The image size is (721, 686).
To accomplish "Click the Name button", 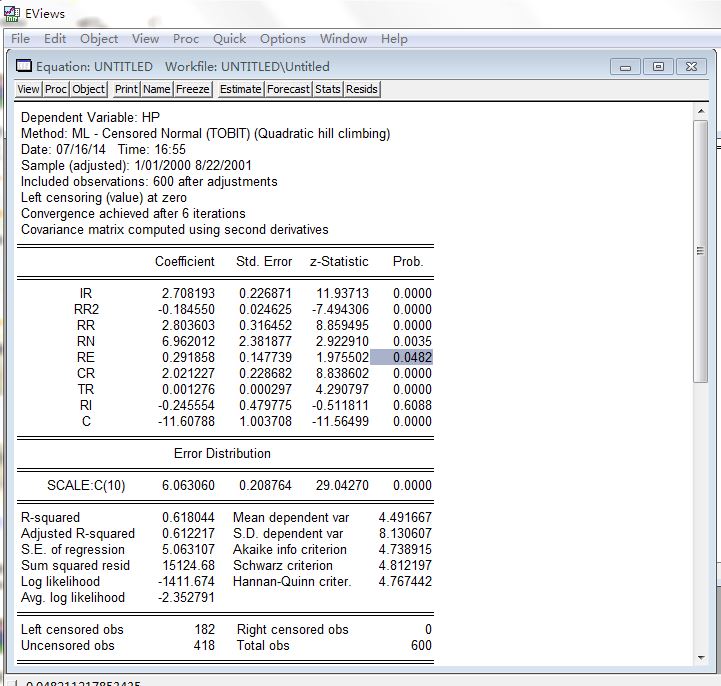I will click(156, 89).
